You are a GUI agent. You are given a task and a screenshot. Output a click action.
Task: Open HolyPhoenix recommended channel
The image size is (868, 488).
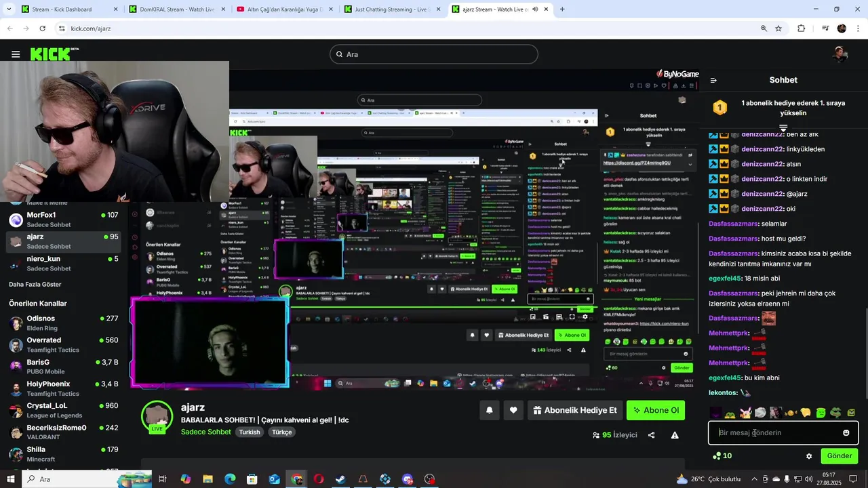coord(64,388)
